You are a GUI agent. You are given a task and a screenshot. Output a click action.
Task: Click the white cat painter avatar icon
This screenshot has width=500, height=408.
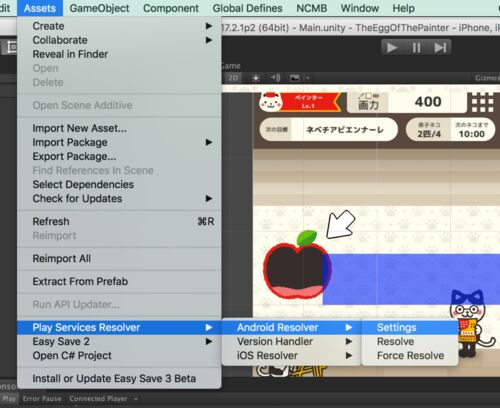[x=271, y=102]
